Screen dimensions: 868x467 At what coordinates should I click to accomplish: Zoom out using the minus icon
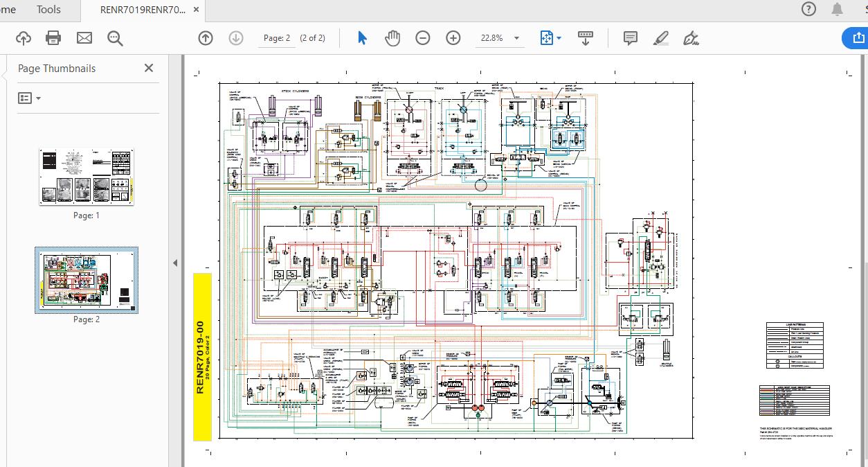(423, 38)
